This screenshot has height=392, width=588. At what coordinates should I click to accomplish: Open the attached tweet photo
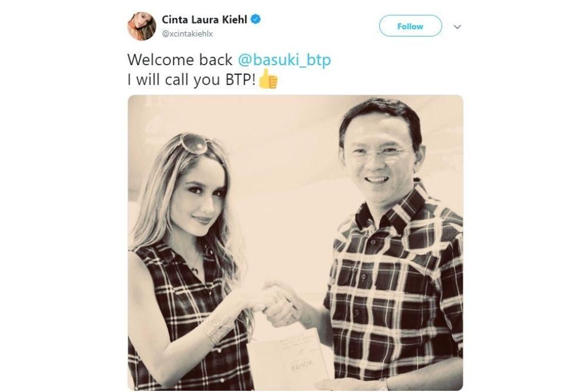pos(296,243)
